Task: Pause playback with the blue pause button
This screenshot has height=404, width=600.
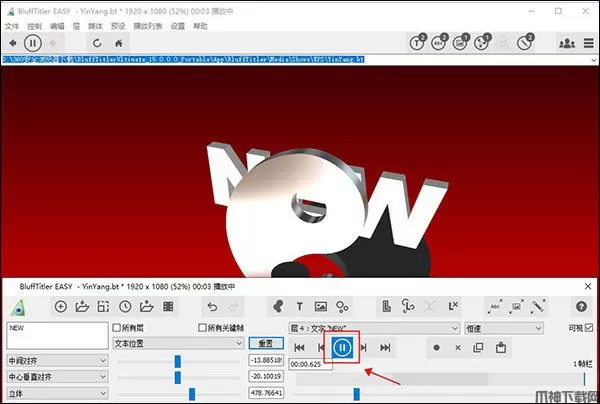Action: 342,348
